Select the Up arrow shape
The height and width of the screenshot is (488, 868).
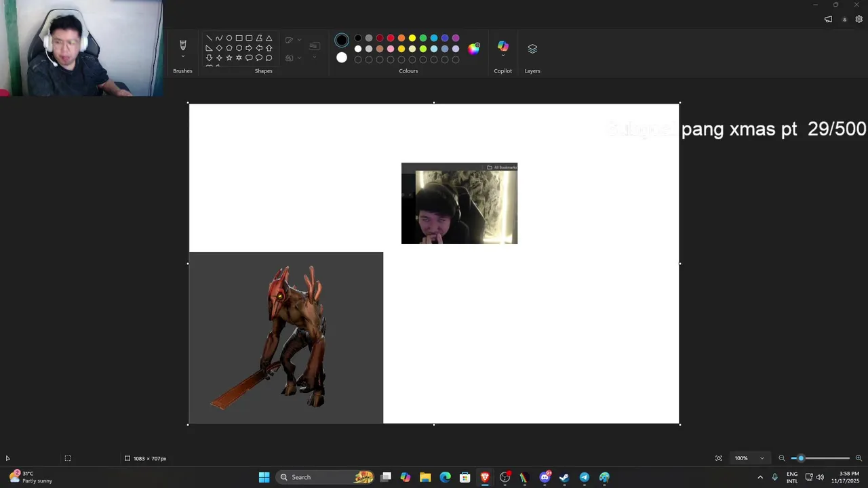(x=269, y=48)
